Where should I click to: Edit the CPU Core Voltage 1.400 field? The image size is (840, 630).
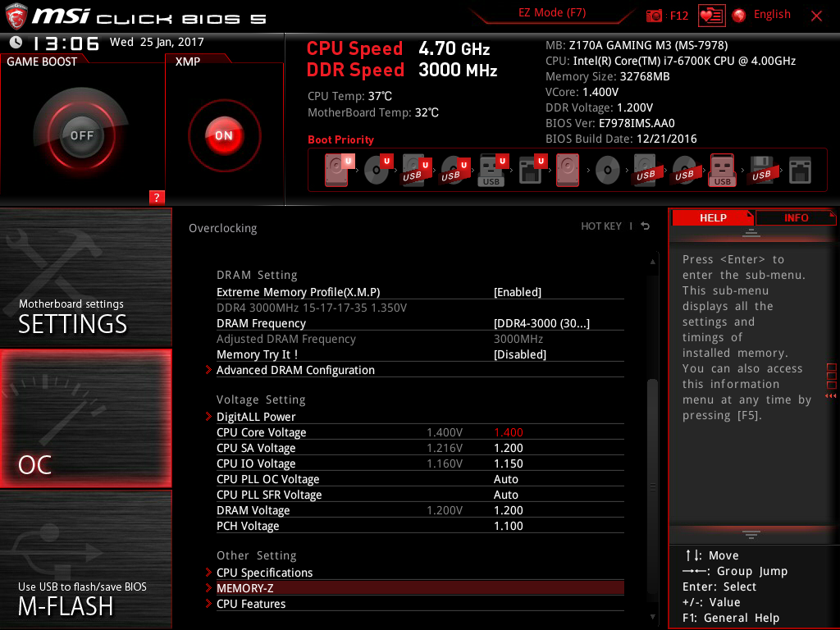click(x=508, y=432)
